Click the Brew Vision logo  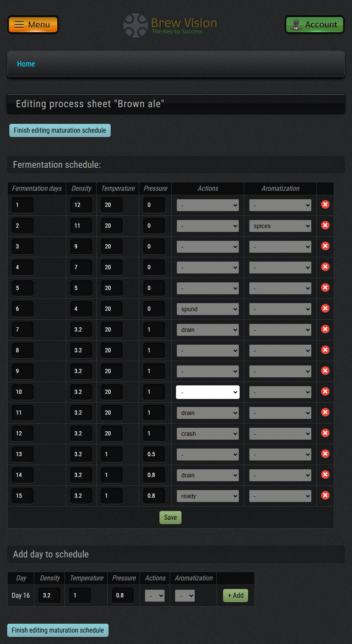[x=170, y=25]
